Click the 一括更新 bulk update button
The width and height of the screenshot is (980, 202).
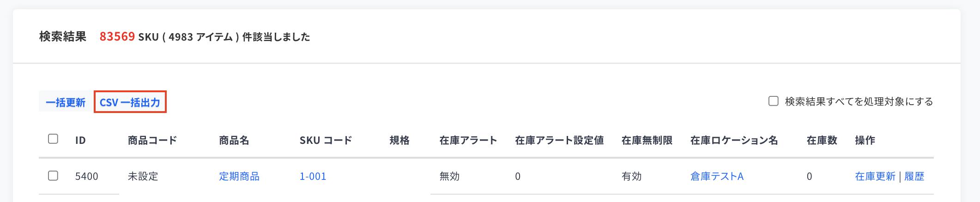pos(66,102)
